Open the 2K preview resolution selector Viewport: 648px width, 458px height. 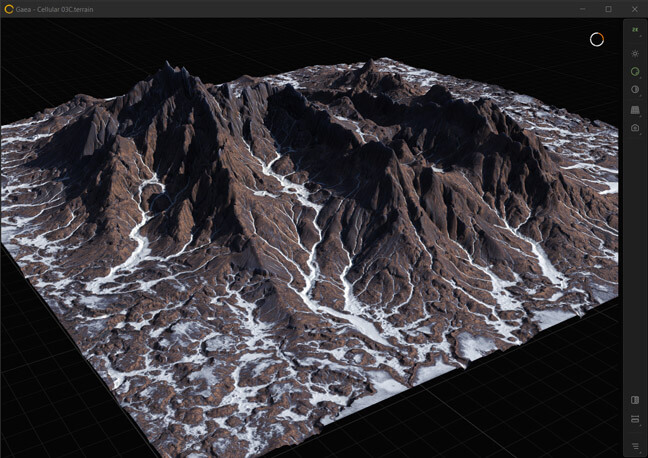coord(635,31)
